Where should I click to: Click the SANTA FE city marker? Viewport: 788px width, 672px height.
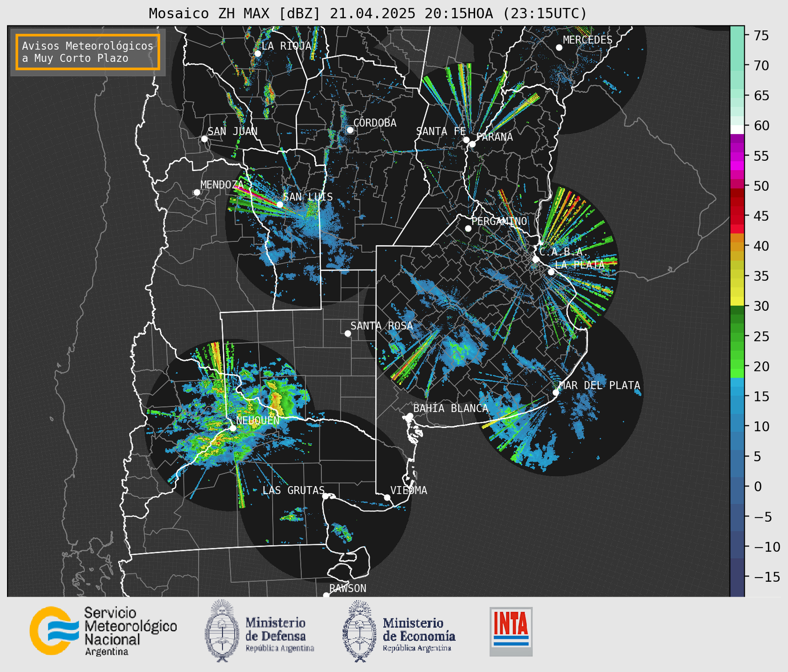[x=466, y=140]
